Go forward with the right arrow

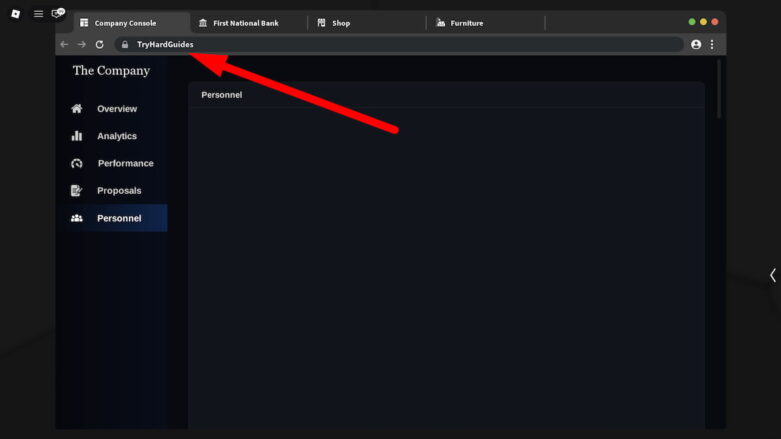82,44
